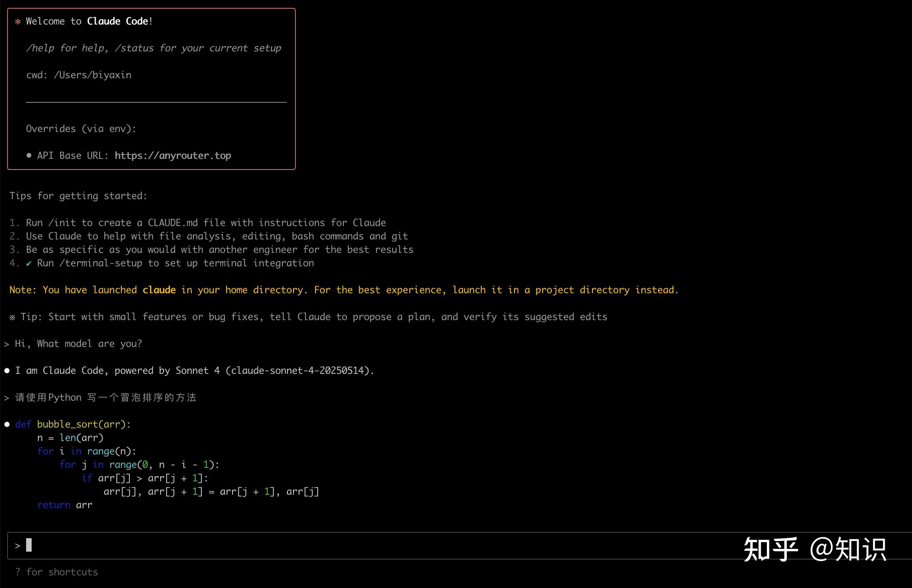The height and width of the screenshot is (588, 912).
Task: Click the green checkmark beside terminal-setup tip
Action: 29,264
